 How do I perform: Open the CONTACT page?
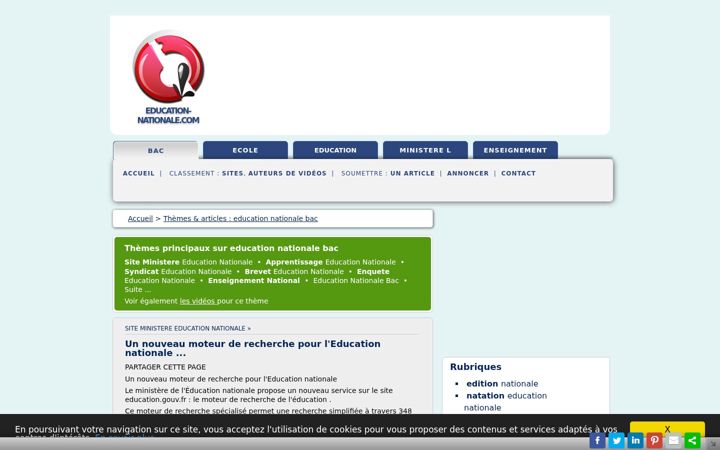[x=518, y=173]
